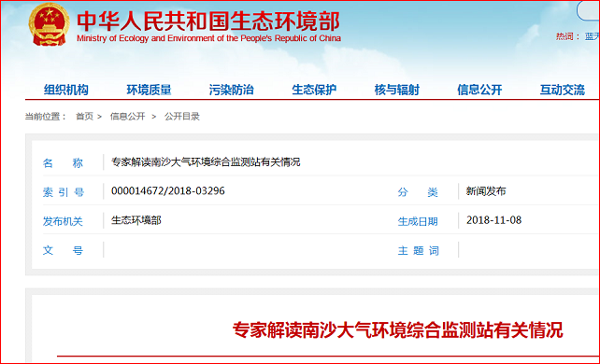This screenshot has height=364, width=600.
Task: Click the 信息公开 breadcrumb link
Action: click(128, 117)
